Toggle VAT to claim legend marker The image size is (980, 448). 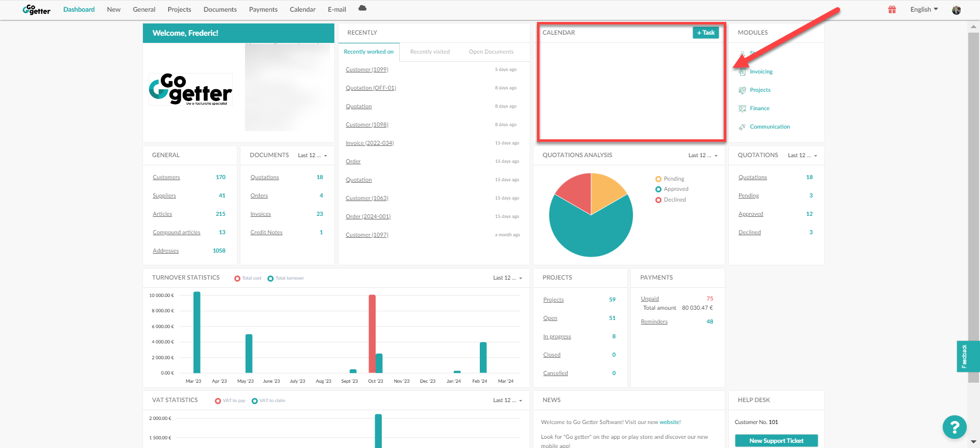[255, 401]
